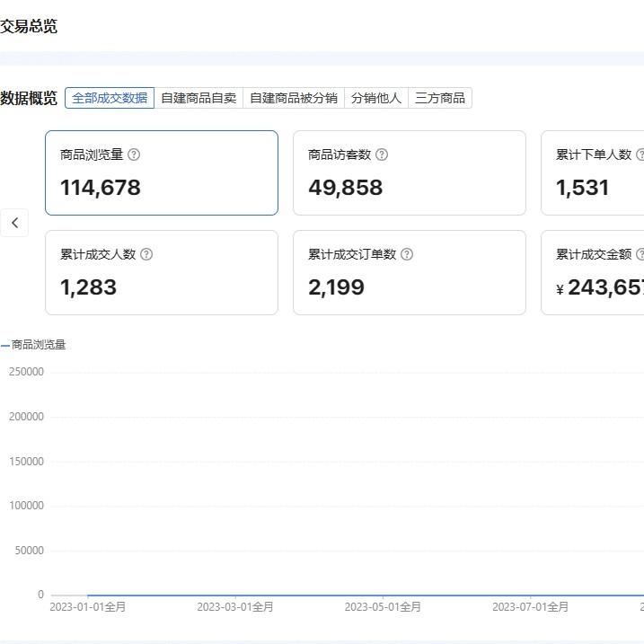Click the 2023-07-01全月 x-axis label
644x644 pixels.
click(530, 607)
